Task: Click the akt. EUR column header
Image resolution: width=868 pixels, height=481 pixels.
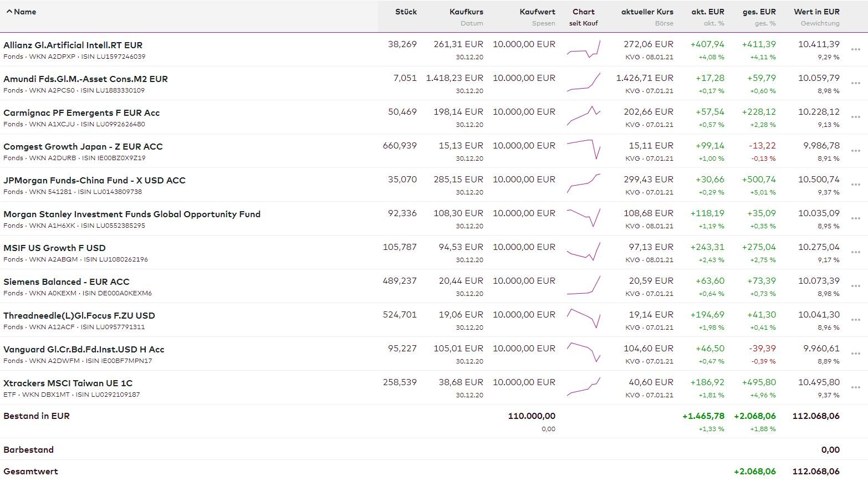Action: (x=707, y=12)
